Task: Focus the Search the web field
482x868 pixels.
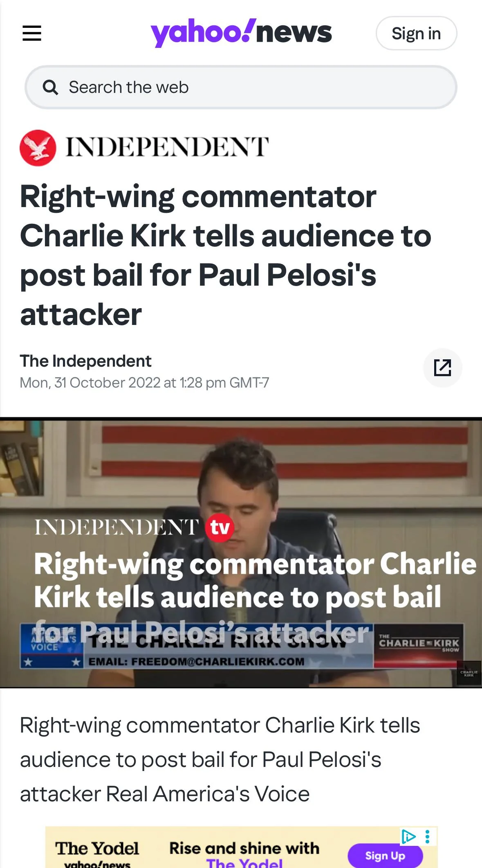Action: coord(241,87)
